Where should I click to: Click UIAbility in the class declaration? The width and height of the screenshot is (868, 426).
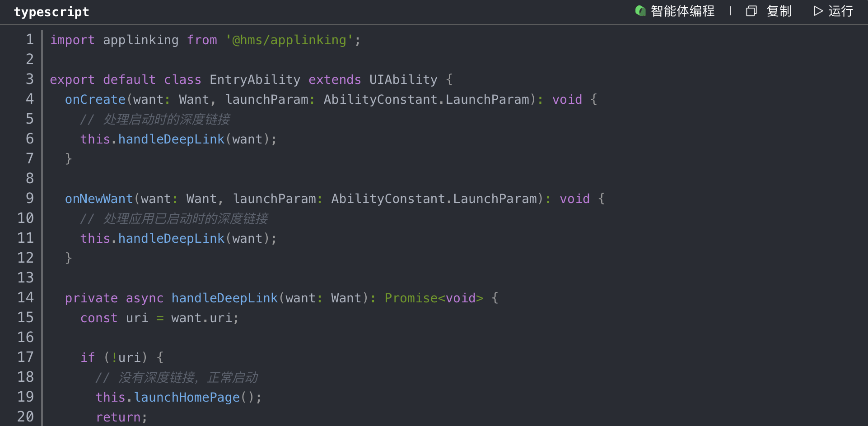click(x=403, y=80)
